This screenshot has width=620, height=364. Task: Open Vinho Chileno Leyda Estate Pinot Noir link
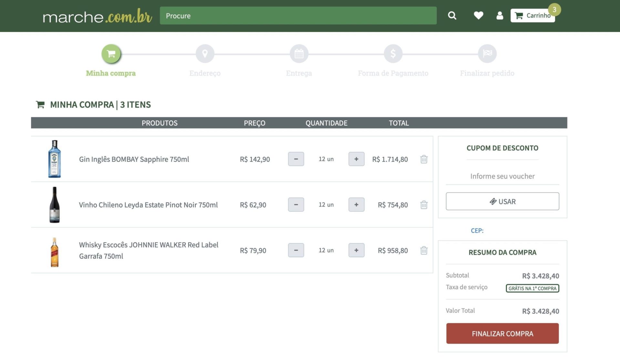(148, 205)
